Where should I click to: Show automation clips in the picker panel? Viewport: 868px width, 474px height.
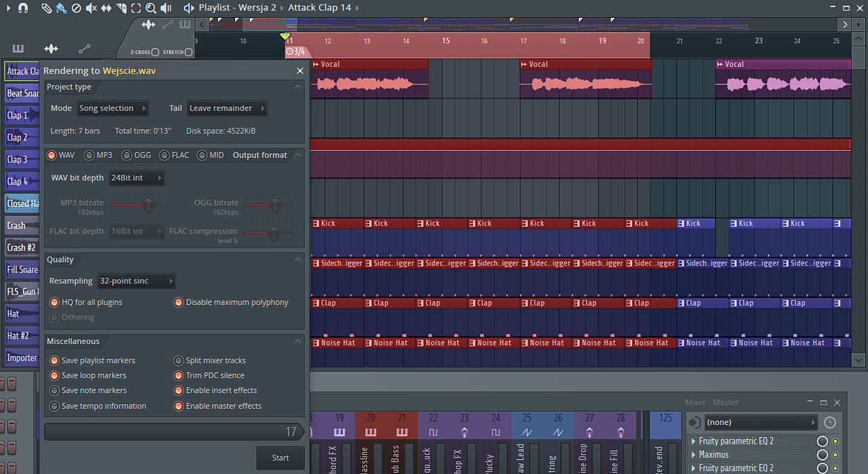pyautogui.click(x=84, y=49)
